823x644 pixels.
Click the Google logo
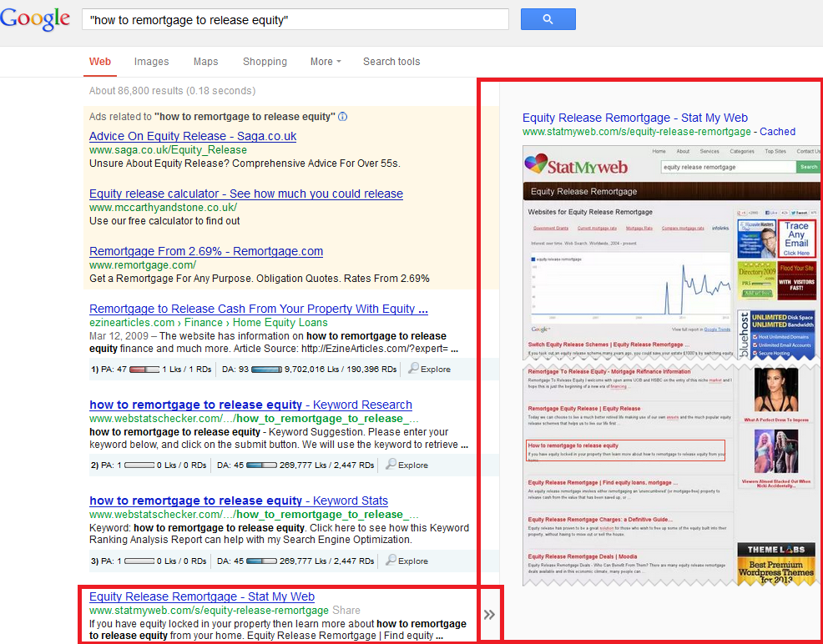coord(35,20)
